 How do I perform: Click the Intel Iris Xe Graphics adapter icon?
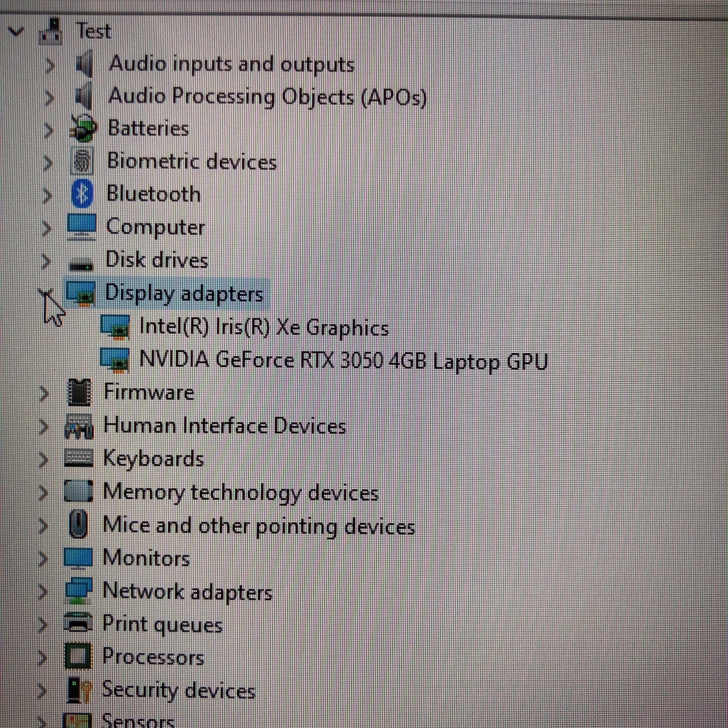(x=115, y=327)
